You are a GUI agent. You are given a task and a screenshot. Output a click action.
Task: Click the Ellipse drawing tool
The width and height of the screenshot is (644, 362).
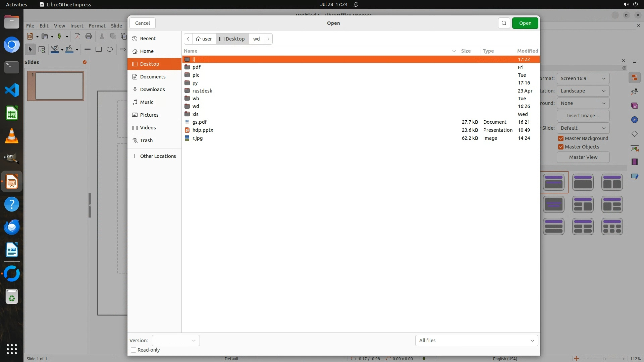click(x=110, y=49)
